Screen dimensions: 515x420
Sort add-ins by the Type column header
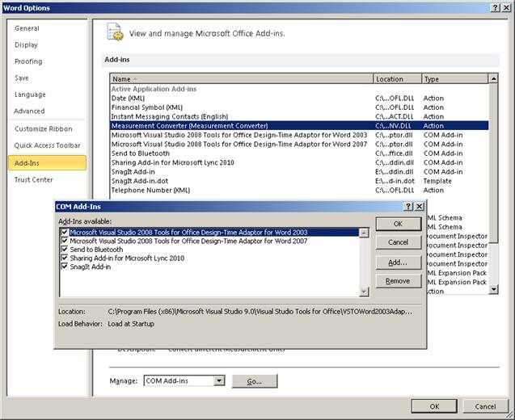pos(455,79)
